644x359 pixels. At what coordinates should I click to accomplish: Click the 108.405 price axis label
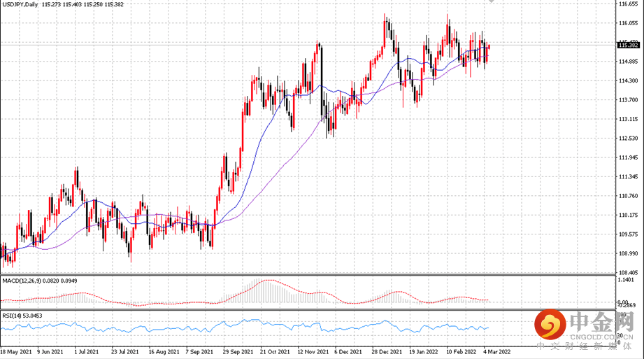point(628,273)
